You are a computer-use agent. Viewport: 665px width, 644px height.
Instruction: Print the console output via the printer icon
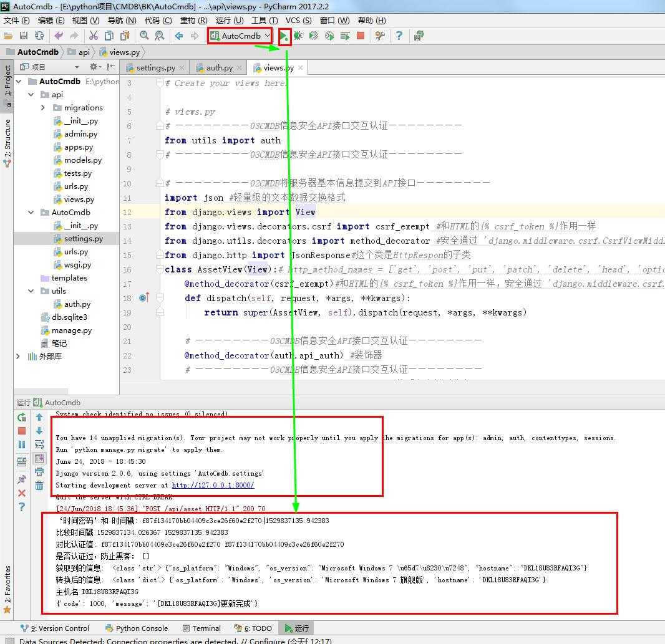point(39,472)
